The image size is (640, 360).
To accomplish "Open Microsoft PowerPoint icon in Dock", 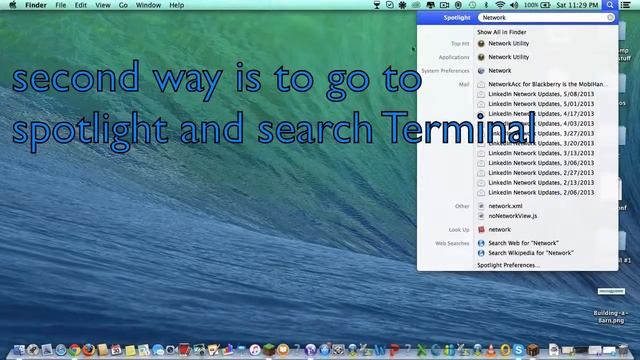I will (x=394, y=350).
